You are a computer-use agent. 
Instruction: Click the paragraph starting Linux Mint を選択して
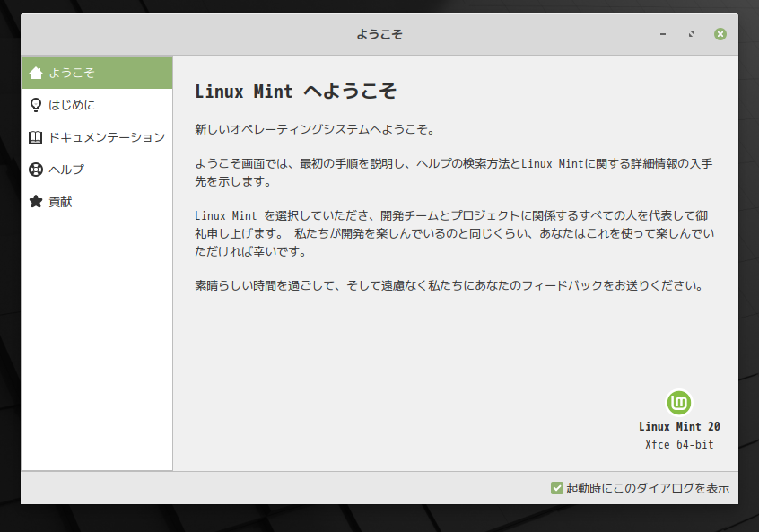(455, 233)
